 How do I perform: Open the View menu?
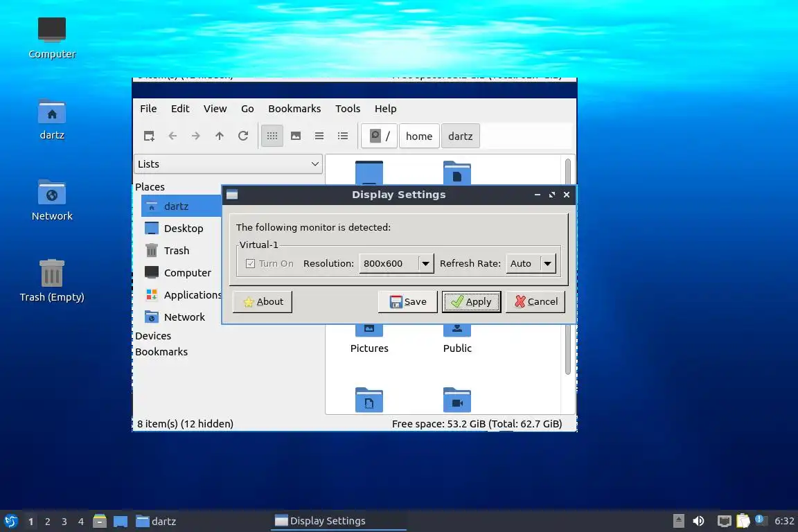pos(215,109)
